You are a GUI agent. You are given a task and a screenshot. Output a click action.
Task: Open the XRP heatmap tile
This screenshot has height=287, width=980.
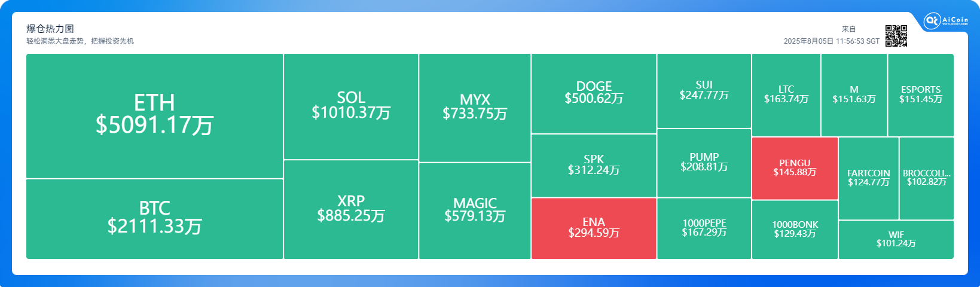point(351,209)
